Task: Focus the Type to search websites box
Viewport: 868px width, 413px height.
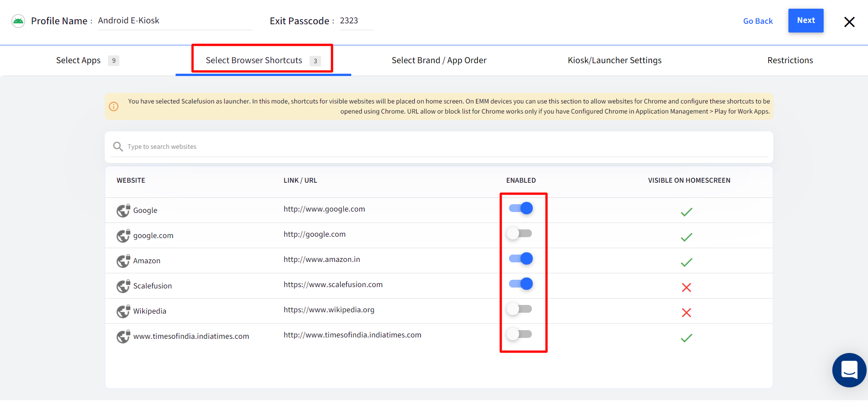Action: point(439,147)
